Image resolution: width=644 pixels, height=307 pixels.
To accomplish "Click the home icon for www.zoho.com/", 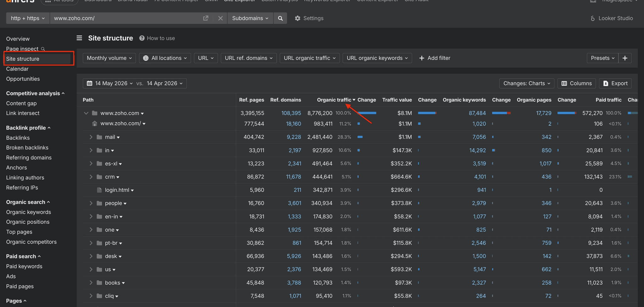I will click(95, 123).
